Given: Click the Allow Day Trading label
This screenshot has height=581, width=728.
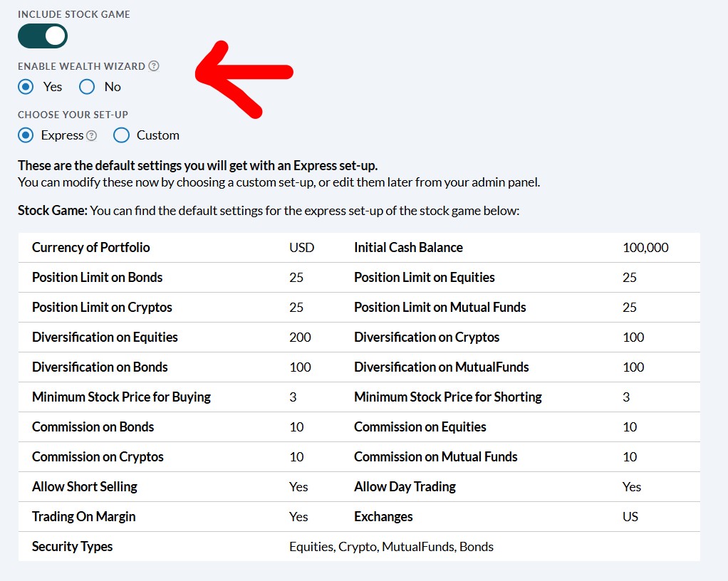Looking at the screenshot, I should tap(405, 487).
